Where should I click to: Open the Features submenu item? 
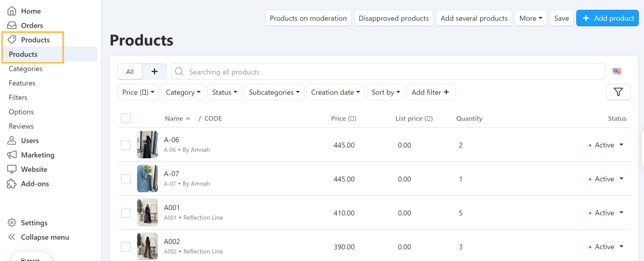22,83
